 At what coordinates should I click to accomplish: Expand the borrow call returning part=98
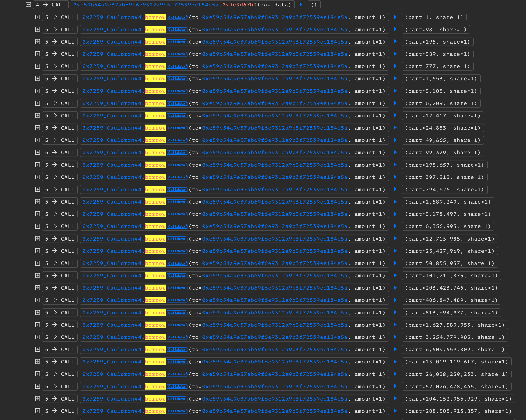point(38,30)
